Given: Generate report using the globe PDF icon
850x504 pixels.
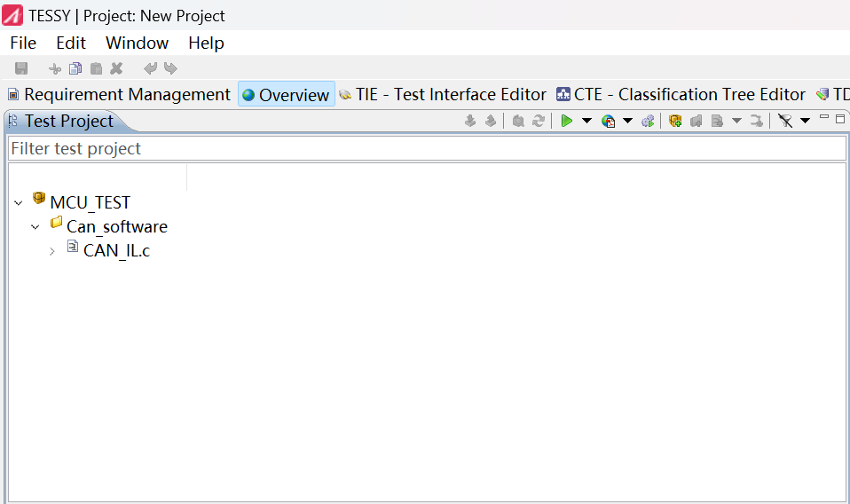Looking at the screenshot, I should tap(609, 121).
